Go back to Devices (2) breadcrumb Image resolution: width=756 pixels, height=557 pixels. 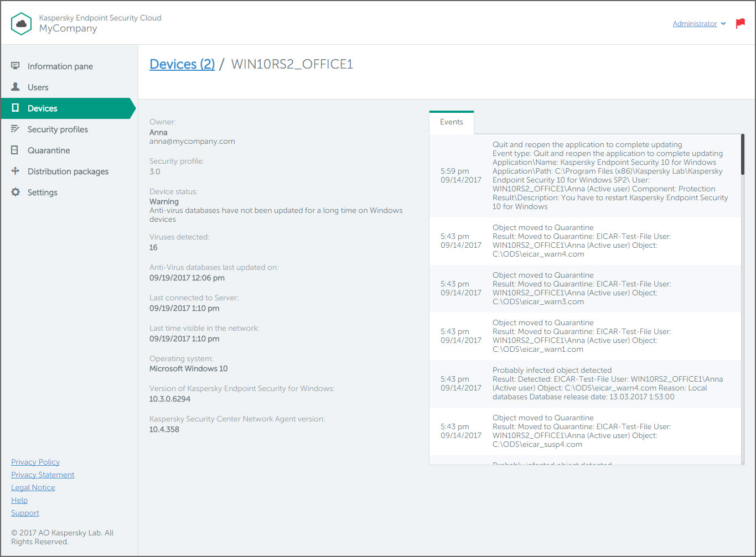click(182, 64)
